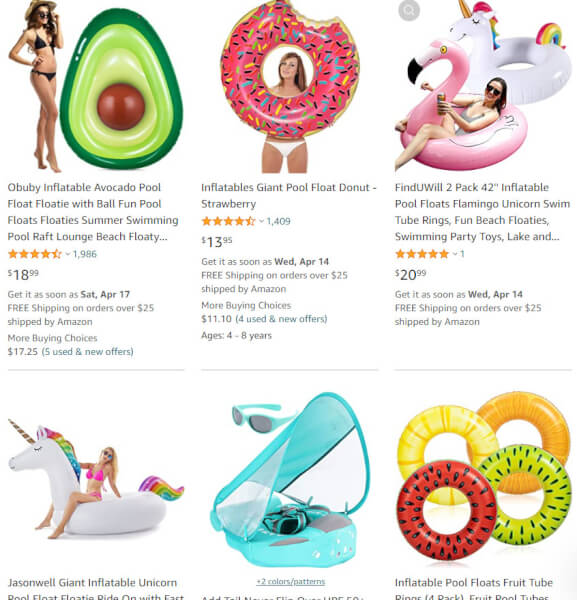This screenshot has height=600, width=577.
Task: Open Obuby Inflatable Avocado Pool Float title
Action: pos(93,212)
